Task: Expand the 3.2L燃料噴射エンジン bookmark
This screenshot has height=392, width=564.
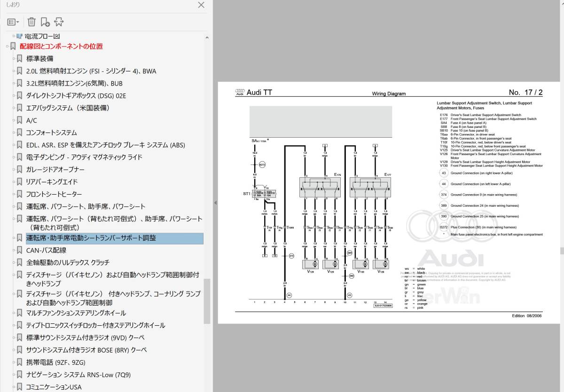Action: (x=14, y=83)
